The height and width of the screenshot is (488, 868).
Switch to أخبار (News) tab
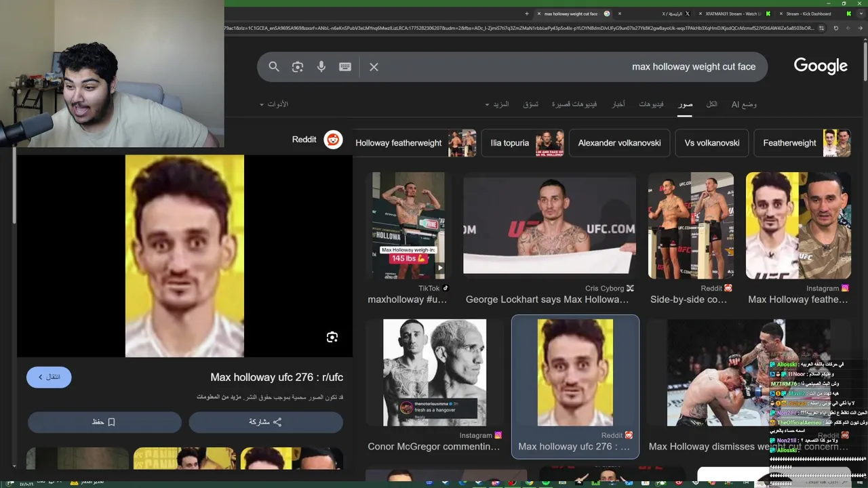[618, 104]
